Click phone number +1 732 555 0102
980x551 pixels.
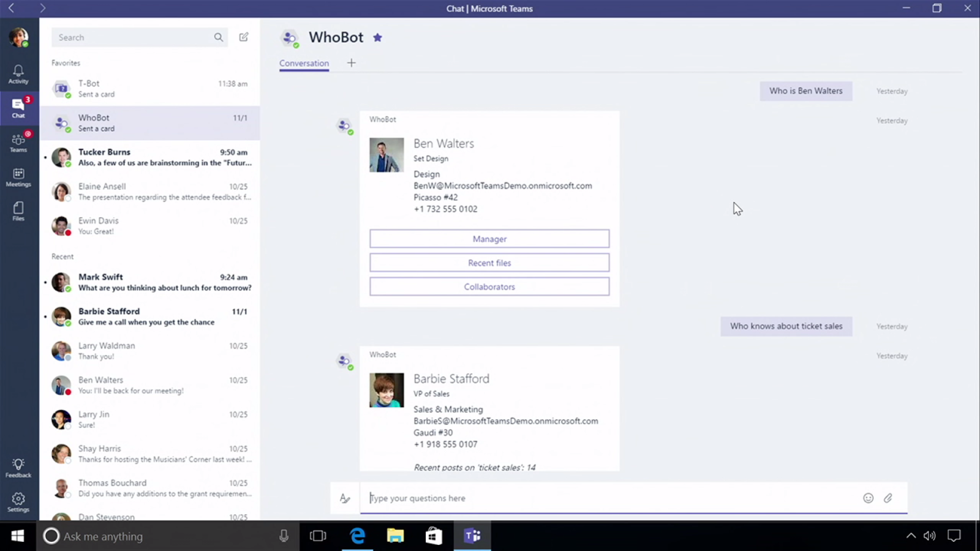pos(445,209)
